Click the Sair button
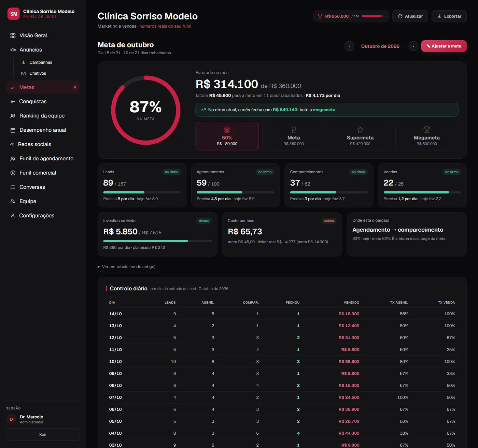This screenshot has width=478, height=448. click(43, 434)
